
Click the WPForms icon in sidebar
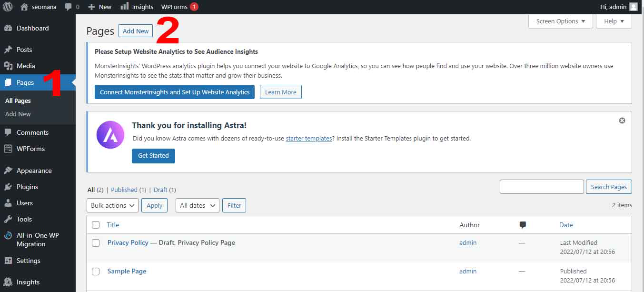tap(8, 149)
